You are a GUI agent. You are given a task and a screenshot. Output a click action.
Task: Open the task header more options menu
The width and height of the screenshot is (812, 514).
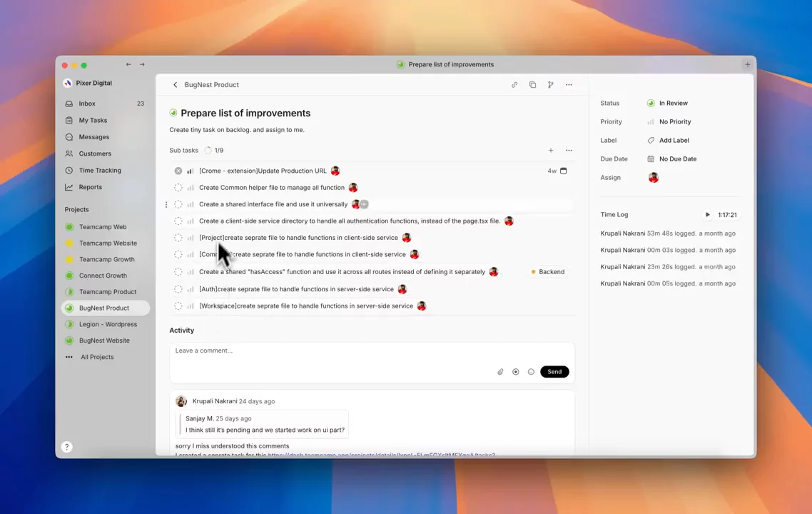click(569, 84)
